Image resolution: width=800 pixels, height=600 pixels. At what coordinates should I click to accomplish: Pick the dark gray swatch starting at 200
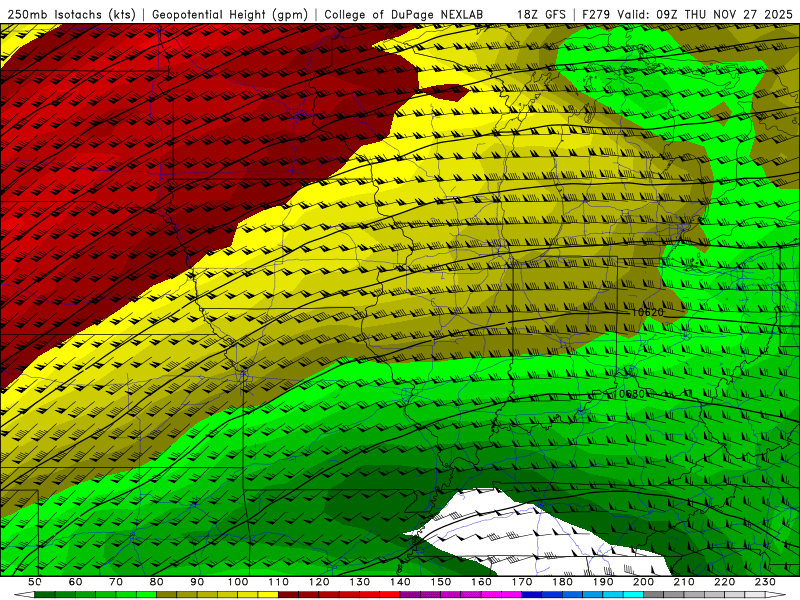(x=654, y=594)
